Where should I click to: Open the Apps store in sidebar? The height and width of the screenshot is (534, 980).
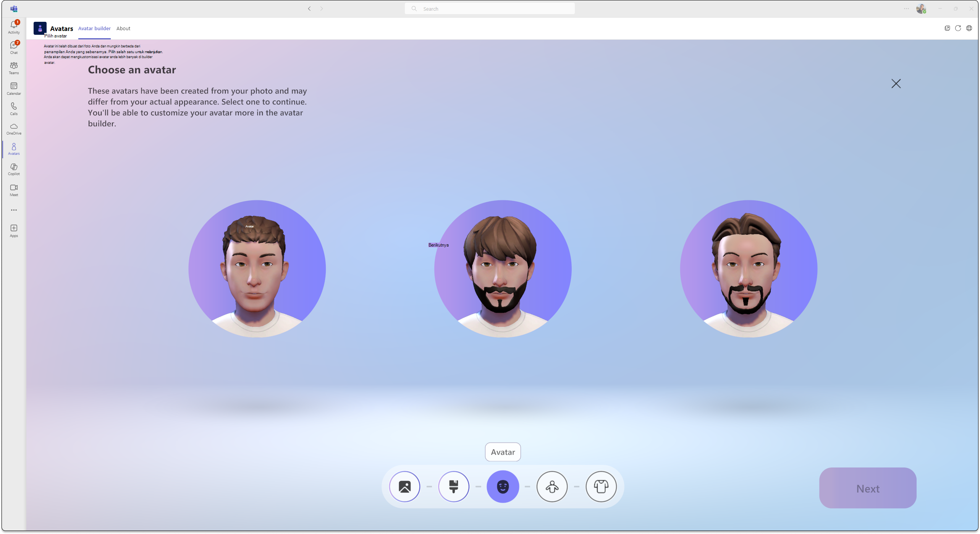[14, 231]
